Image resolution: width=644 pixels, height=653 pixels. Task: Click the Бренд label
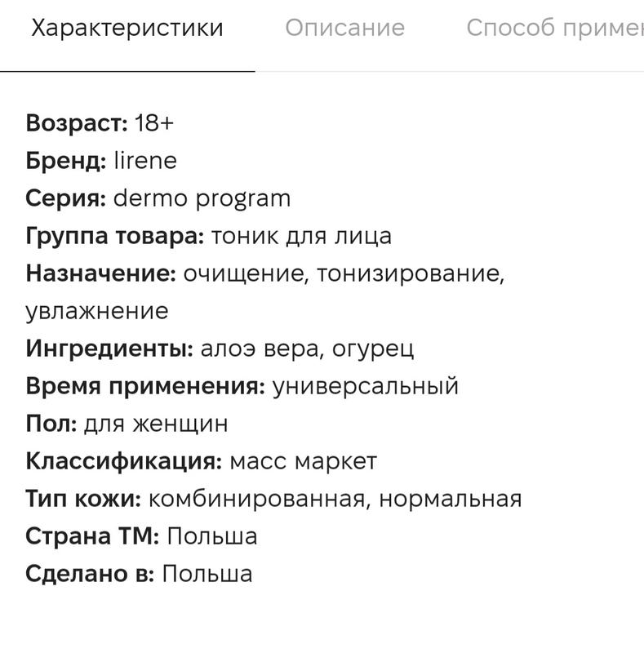(x=66, y=161)
